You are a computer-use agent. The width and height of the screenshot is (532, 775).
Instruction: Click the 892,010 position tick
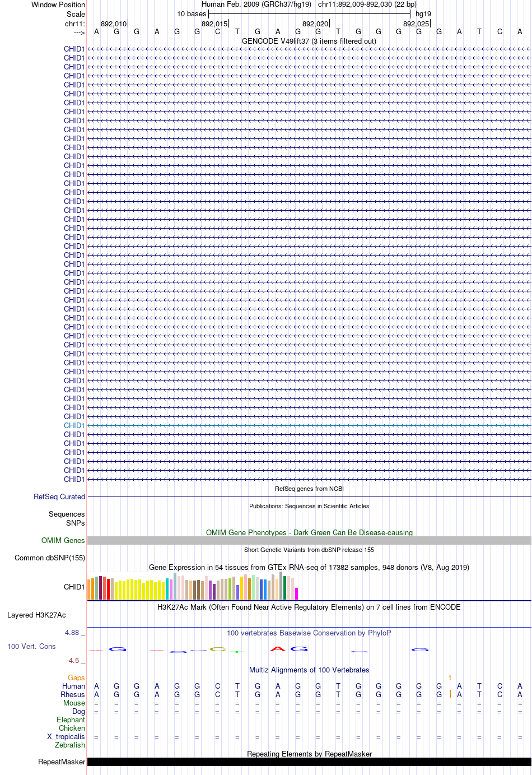point(114,24)
